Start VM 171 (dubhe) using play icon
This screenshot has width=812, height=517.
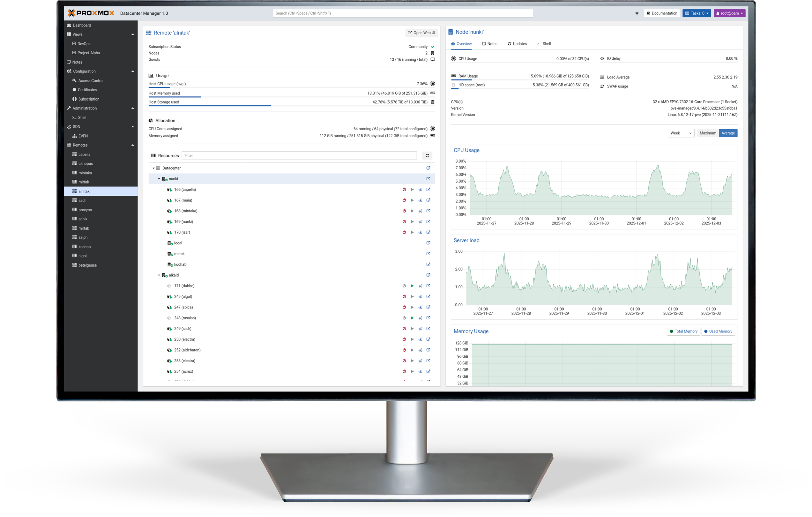coord(412,285)
